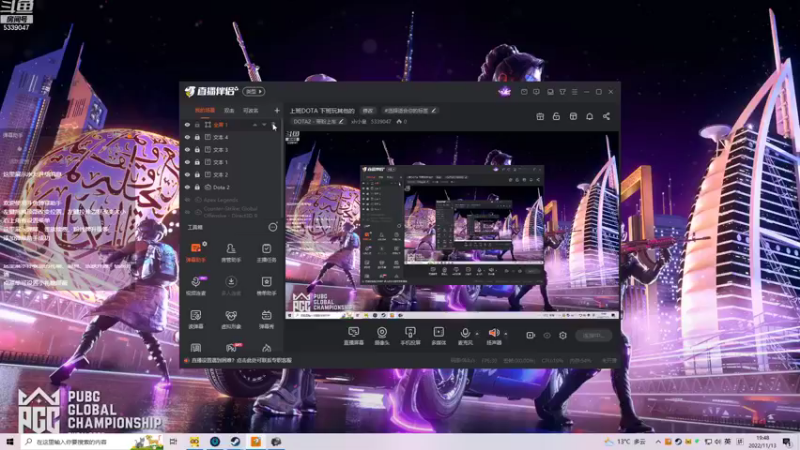
Task: Edit the DOTA2 category tag with its pencil
Action: coord(341,122)
